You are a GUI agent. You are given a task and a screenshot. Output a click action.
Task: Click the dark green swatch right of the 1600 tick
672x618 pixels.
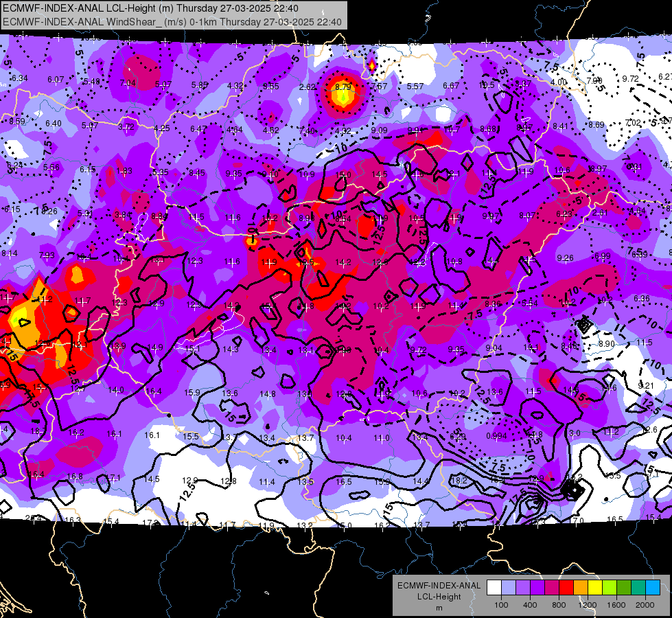(x=623, y=588)
